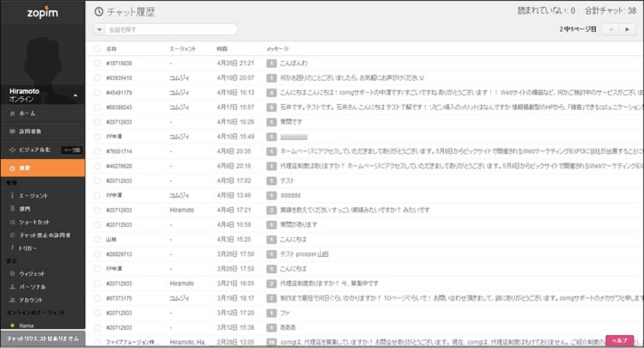The height and width of the screenshot is (348, 644).
Task: Toggle the select-all checkbox in table header
Action: click(x=97, y=49)
